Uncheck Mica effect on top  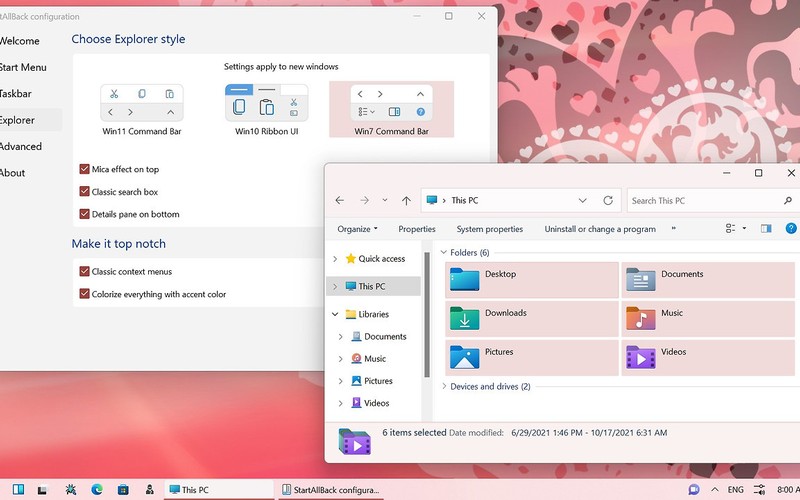coord(85,169)
